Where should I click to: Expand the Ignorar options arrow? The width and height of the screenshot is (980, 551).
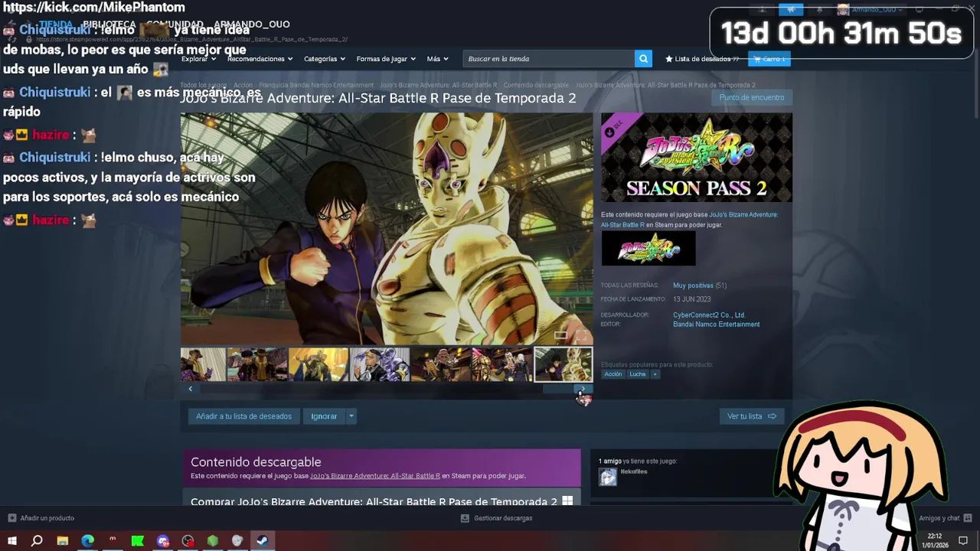point(351,416)
